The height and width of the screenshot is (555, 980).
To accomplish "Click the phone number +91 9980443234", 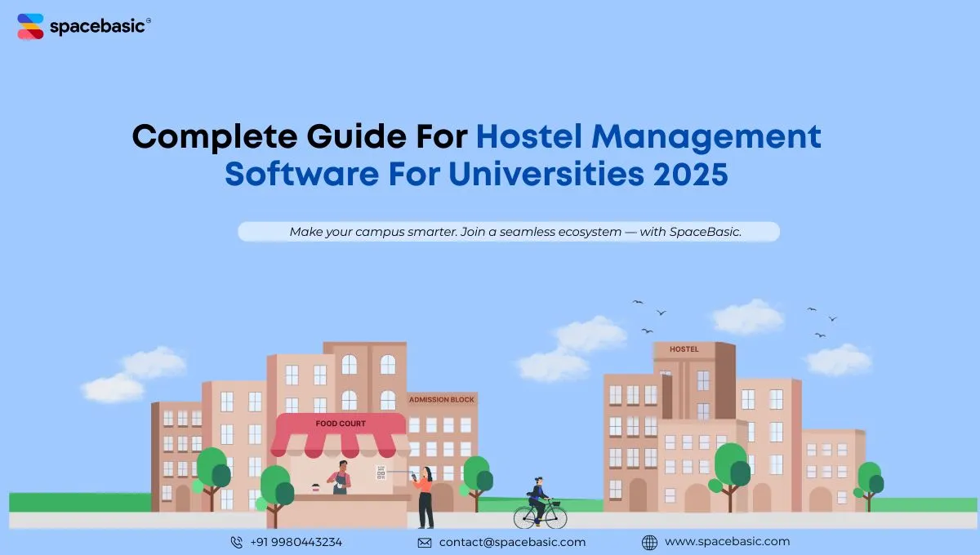I will 296,542.
